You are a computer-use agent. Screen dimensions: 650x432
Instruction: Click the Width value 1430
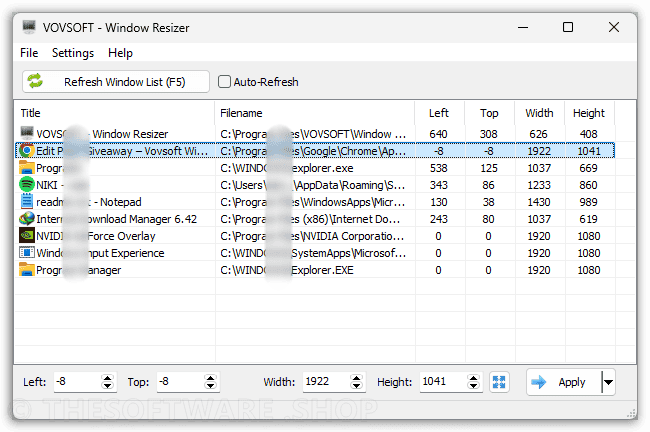pos(539,202)
